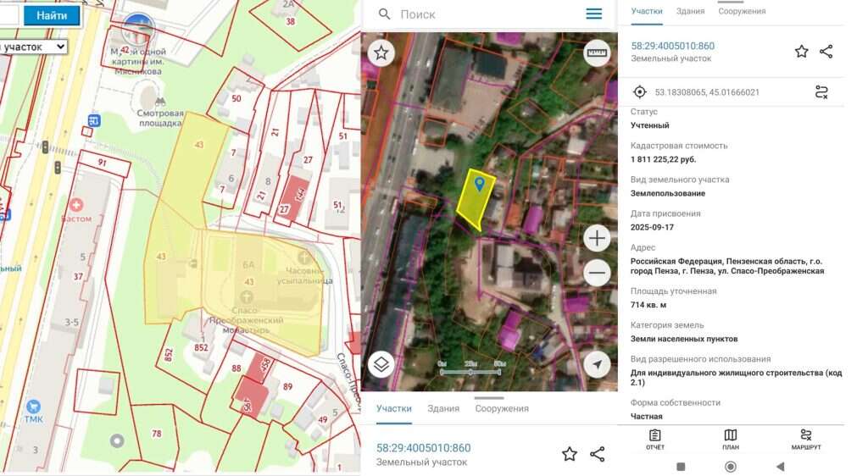Tap the route icon next to coordinates
Screen dimensions: 868x476
(x=821, y=91)
